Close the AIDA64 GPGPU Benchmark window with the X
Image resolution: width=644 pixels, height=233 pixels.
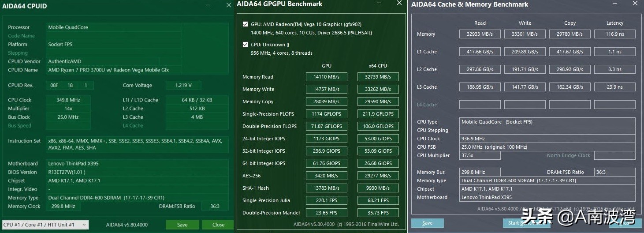point(399,3)
